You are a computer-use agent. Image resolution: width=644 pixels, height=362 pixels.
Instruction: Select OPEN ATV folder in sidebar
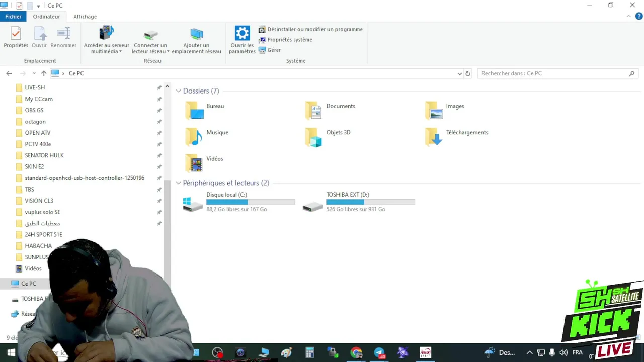(38, 133)
